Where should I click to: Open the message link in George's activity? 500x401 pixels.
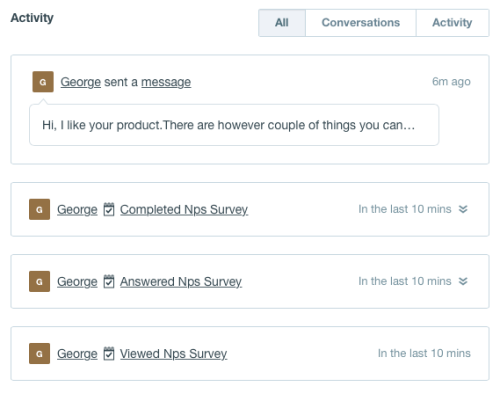166,82
